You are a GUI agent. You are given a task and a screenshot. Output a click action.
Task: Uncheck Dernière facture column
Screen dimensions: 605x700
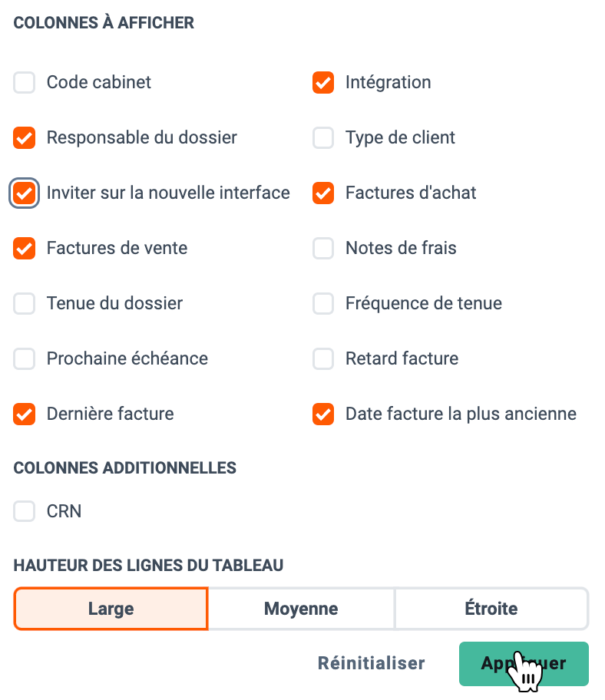point(24,414)
